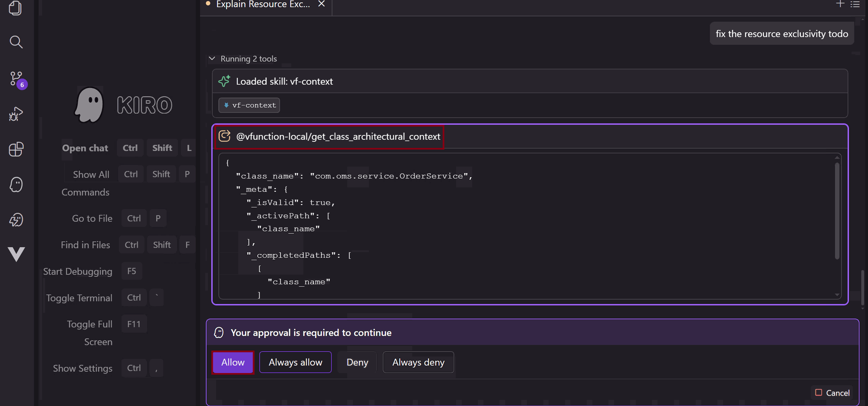Deny the tool request

pos(357,362)
